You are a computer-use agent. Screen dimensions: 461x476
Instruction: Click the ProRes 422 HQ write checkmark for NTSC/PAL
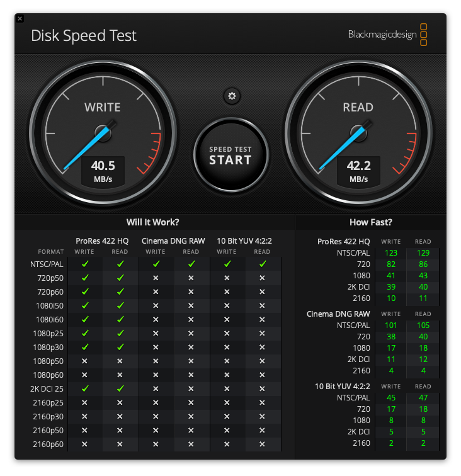(85, 264)
